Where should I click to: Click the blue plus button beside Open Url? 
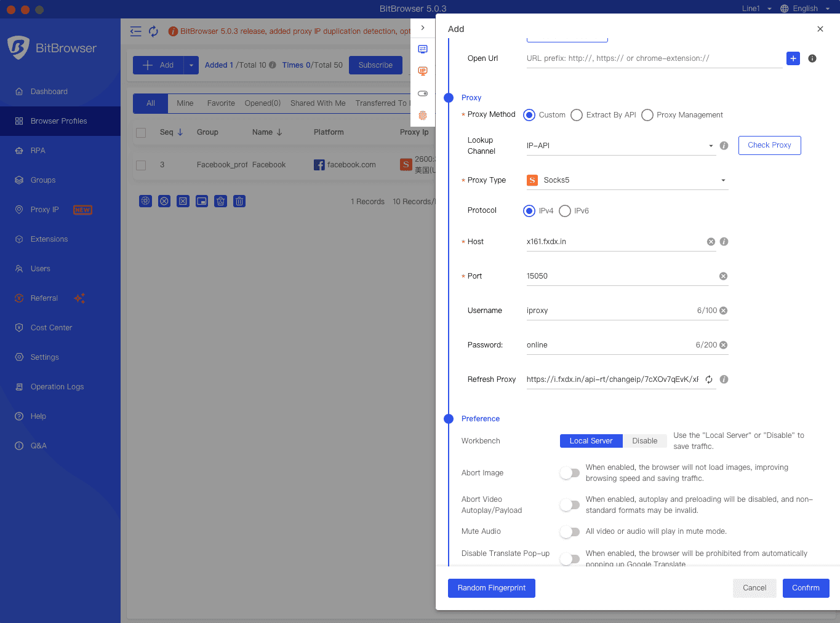793,58
